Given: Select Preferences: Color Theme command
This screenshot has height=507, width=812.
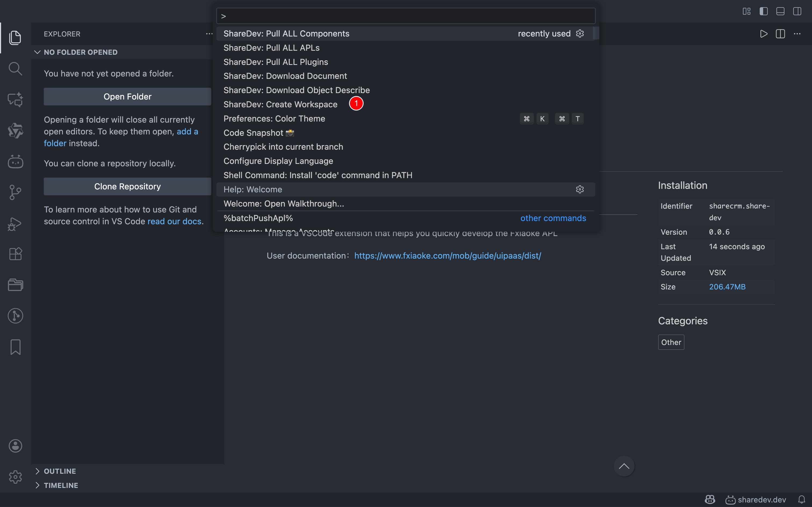Looking at the screenshot, I should point(274,119).
